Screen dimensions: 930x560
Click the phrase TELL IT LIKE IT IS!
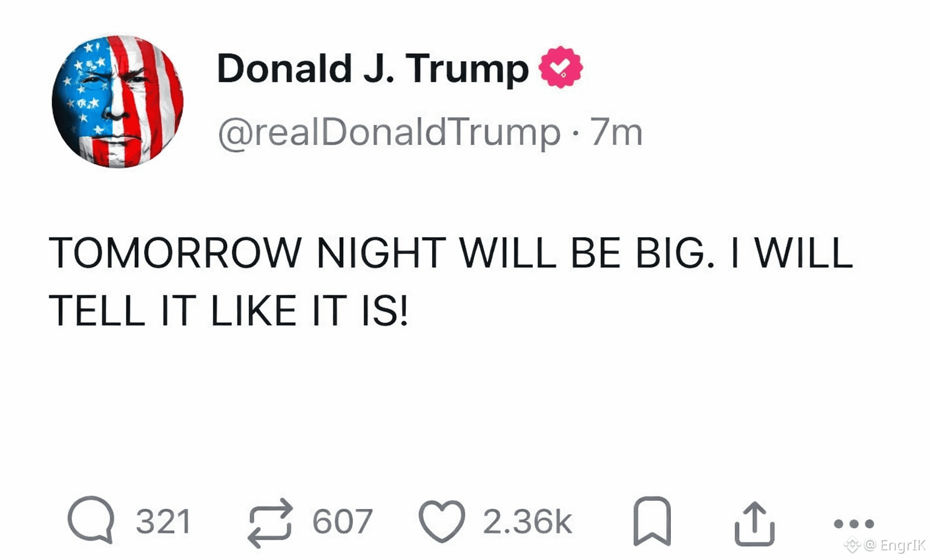coord(228,311)
